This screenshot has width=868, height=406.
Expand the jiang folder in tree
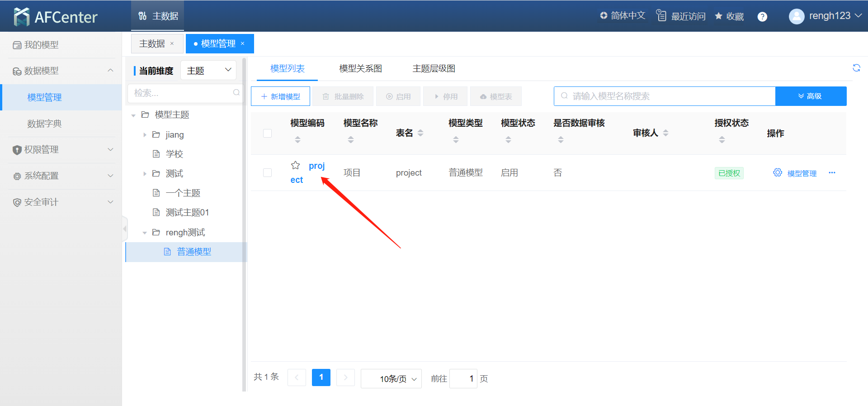click(145, 135)
